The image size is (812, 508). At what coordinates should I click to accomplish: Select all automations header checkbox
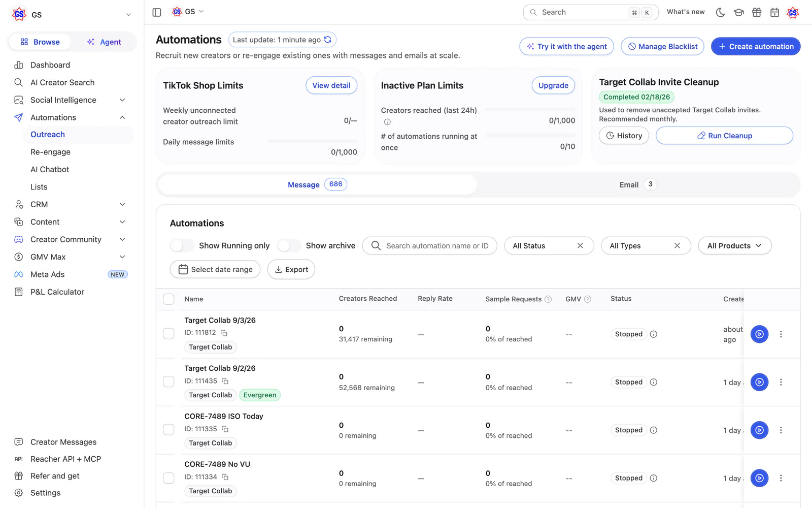pyautogui.click(x=168, y=299)
